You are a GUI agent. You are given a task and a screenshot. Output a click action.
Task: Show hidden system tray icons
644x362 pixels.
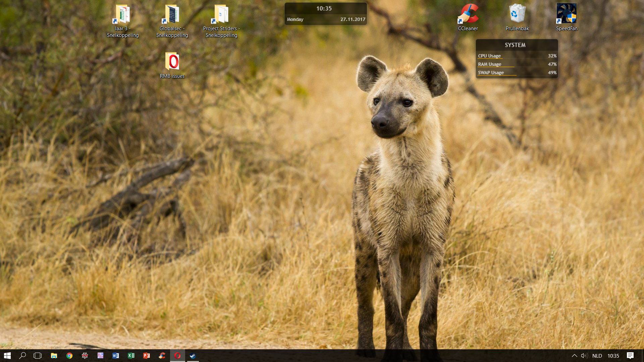[x=574, y=356]
